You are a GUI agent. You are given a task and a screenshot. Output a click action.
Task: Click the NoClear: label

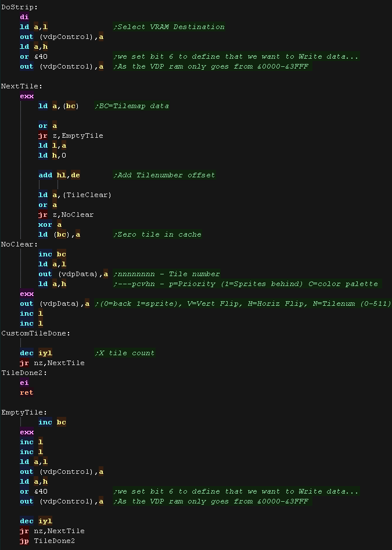[x=19, y=244]
